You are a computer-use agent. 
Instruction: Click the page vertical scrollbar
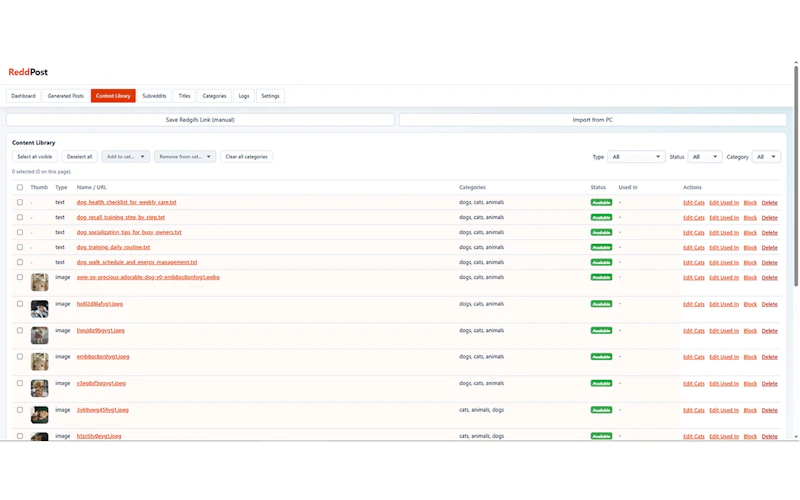[x=796, y=176]
